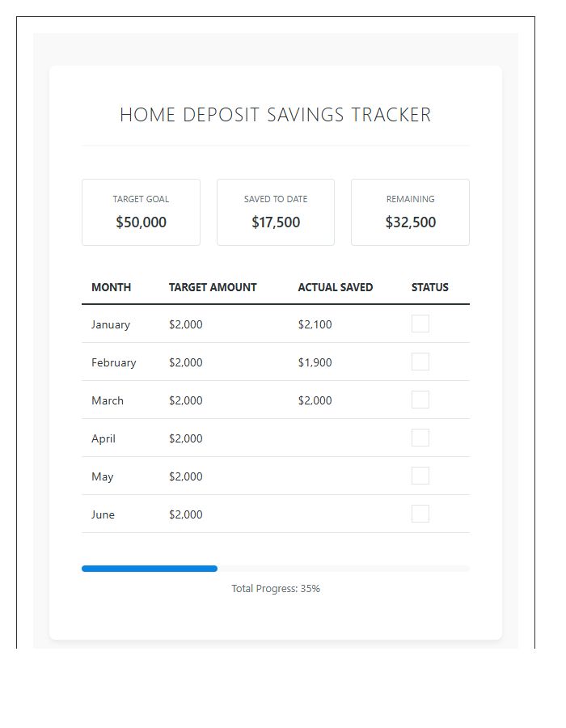The image size is (566, 728).
Task: Sort by the Target Amount column header
Action: pyautogui.click(x=213, y=287)
